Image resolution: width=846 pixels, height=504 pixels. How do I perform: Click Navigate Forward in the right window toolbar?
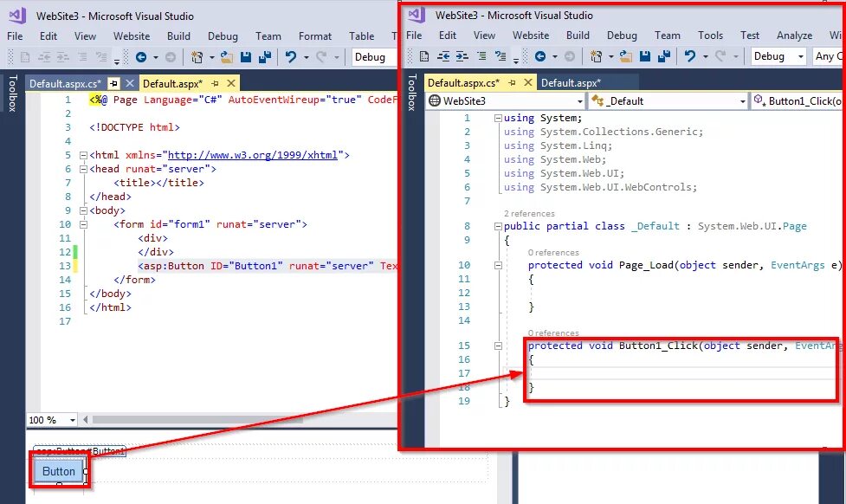(x=569, y=56)
